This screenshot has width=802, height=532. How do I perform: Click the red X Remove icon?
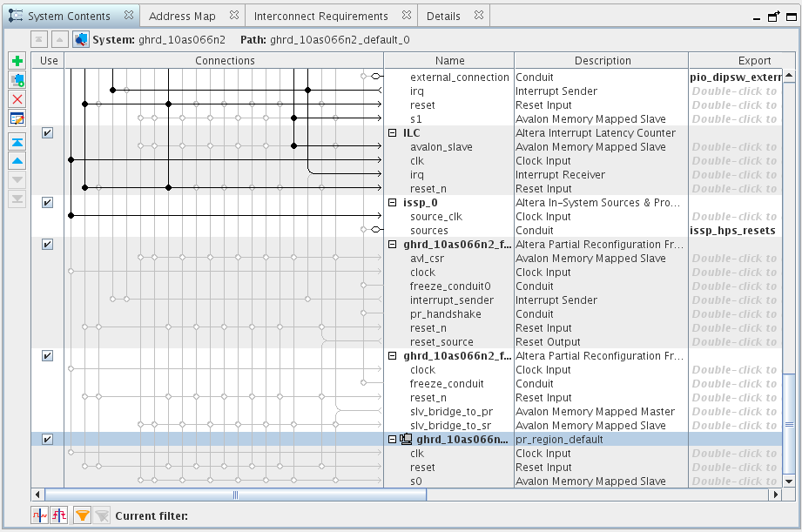tap(17, 99)
